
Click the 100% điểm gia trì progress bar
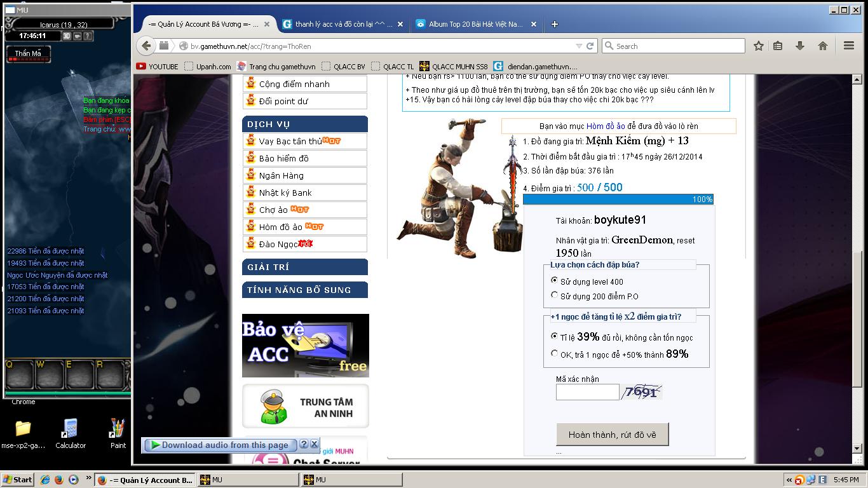(x=618, y=199)
